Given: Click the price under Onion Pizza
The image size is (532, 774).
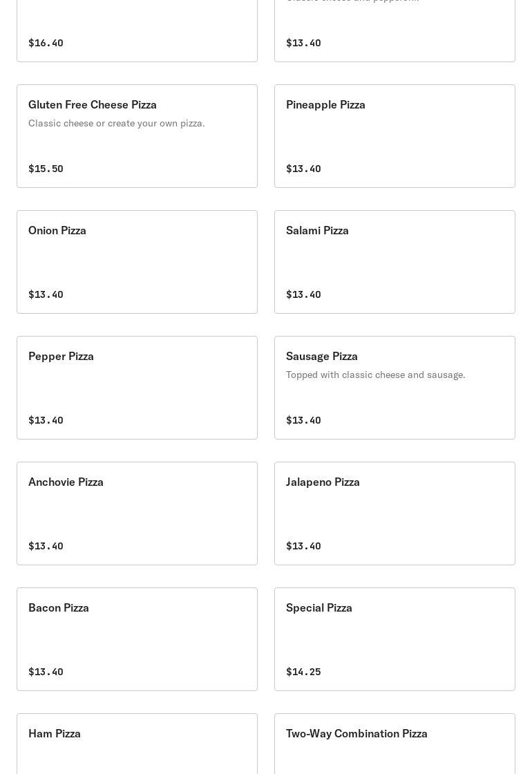Looking at the screenshot, I should click(x=46, y=294).
